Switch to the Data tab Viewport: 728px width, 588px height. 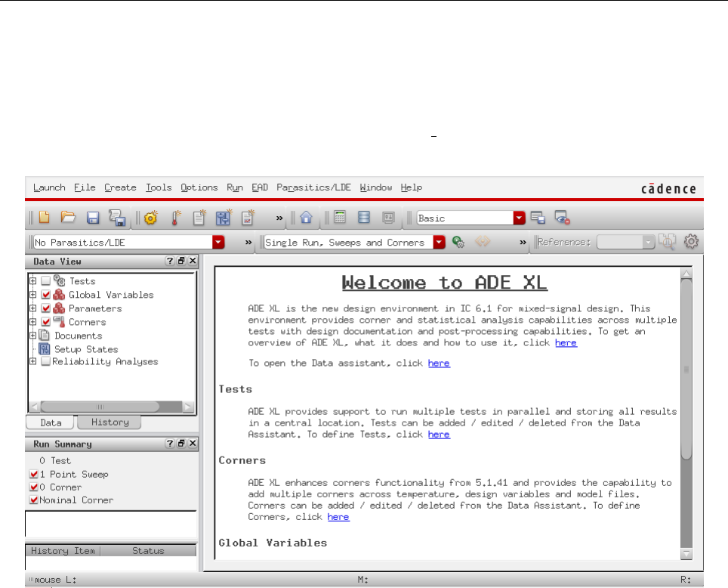point(51,422)
